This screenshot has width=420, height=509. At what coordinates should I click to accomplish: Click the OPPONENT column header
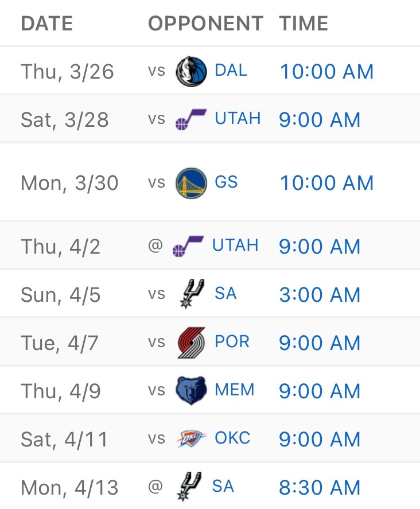[x=205, y=24]
